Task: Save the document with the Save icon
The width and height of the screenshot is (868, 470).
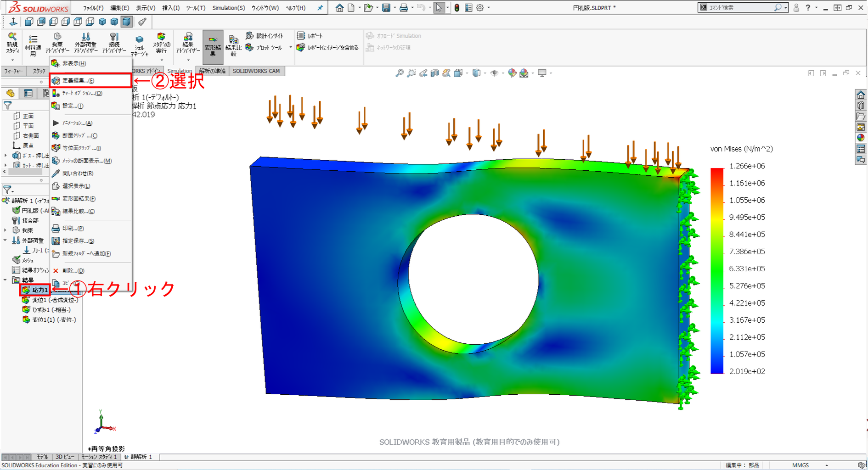Action: point(386,8)
